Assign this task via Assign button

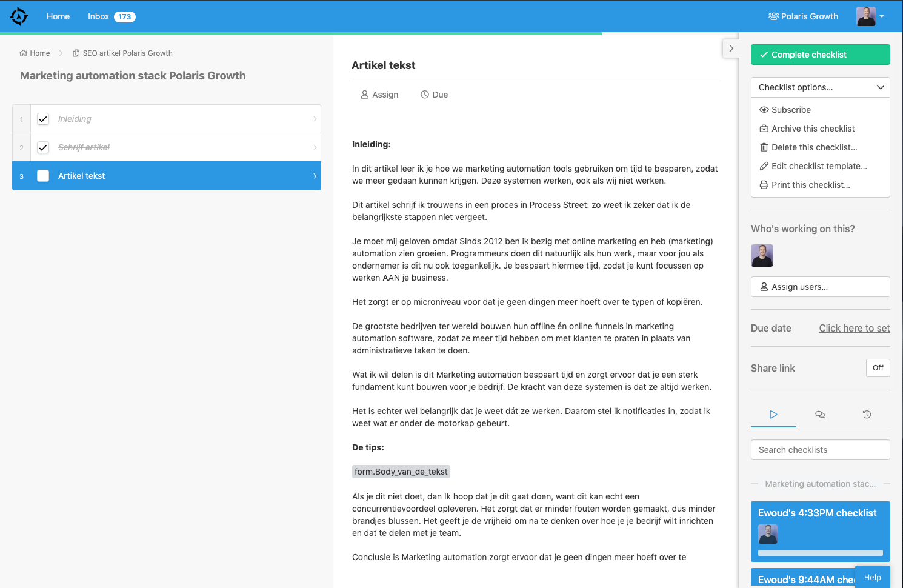pos(379,95)
